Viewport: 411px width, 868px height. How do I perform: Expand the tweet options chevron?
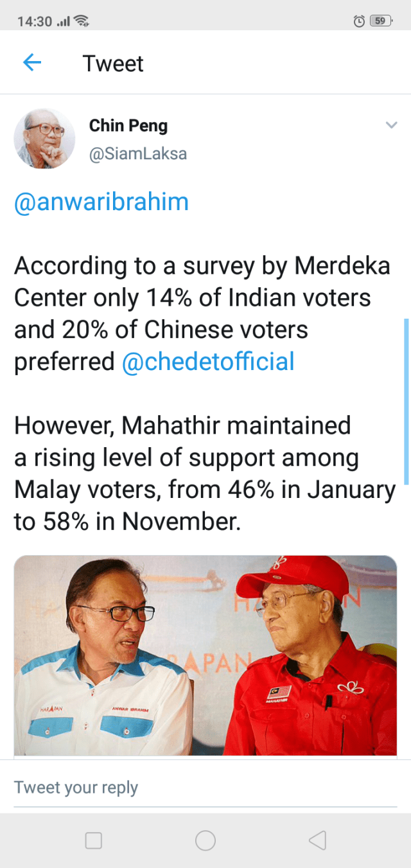(x=391, y=125)
